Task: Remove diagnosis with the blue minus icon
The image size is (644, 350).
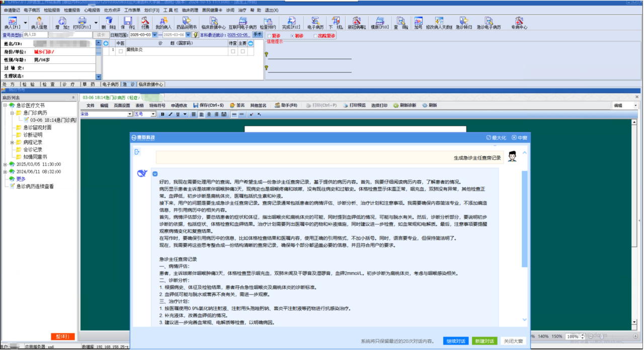Action: 251,43
